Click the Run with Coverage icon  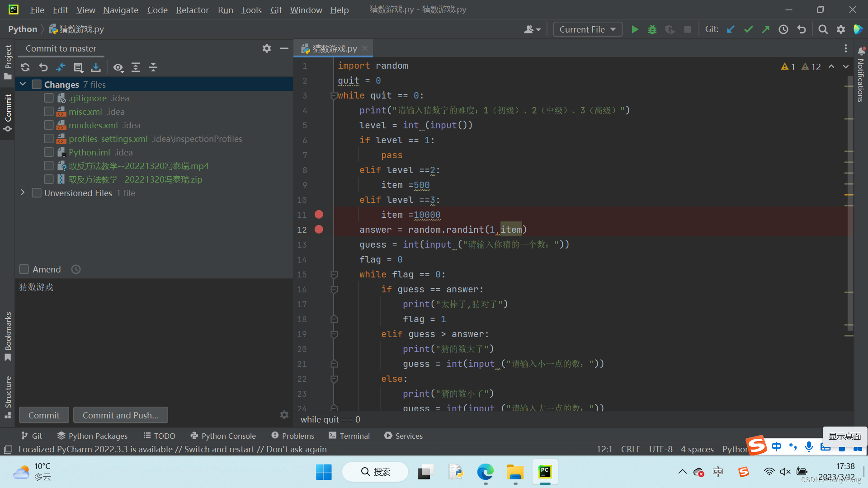point(670,29)
